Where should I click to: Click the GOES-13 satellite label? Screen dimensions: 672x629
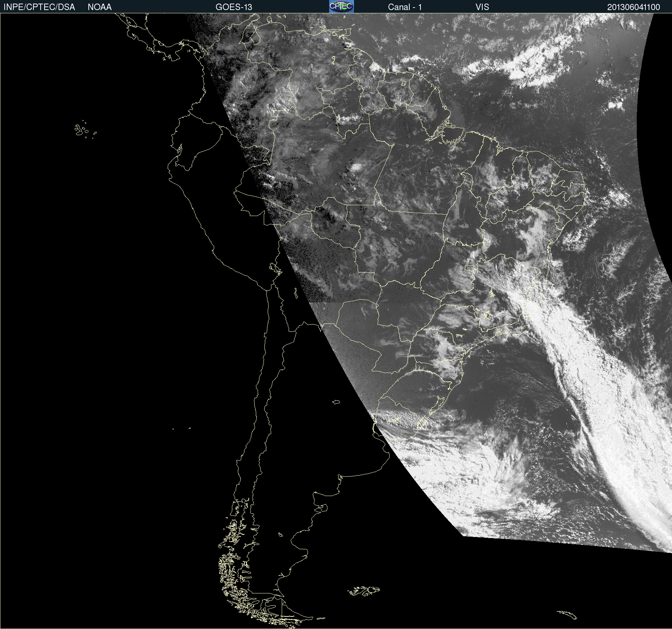(x=234, y=7)
